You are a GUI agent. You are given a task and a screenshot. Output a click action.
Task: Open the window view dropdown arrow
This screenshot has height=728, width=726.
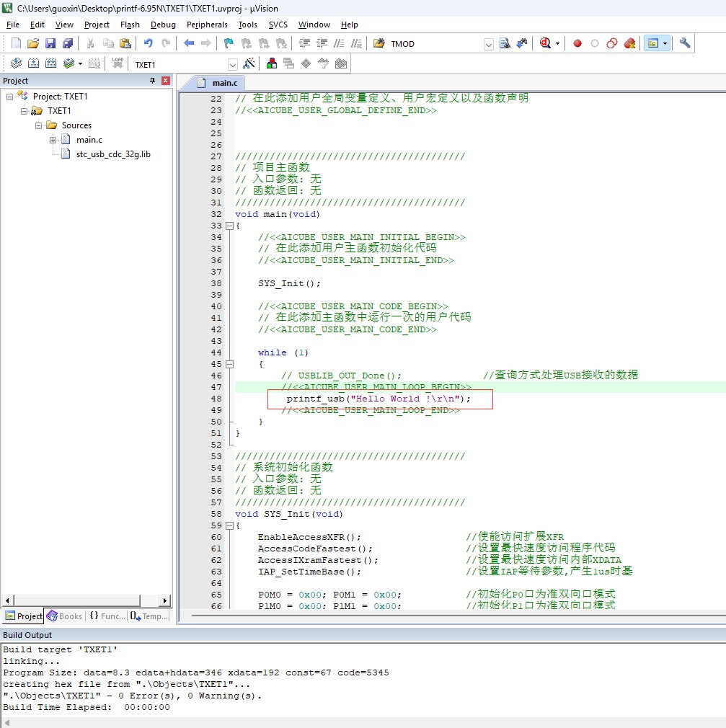tap(665, 44)
